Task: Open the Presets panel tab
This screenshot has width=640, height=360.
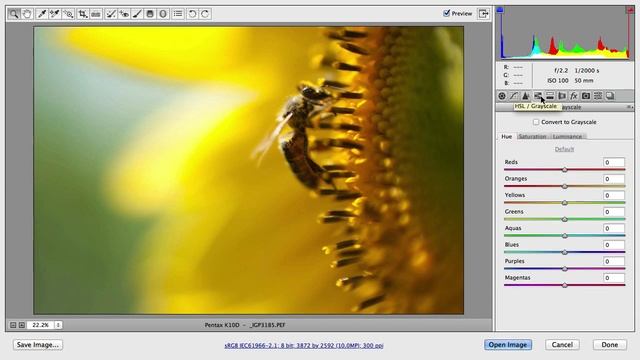Action: [598, 96]
